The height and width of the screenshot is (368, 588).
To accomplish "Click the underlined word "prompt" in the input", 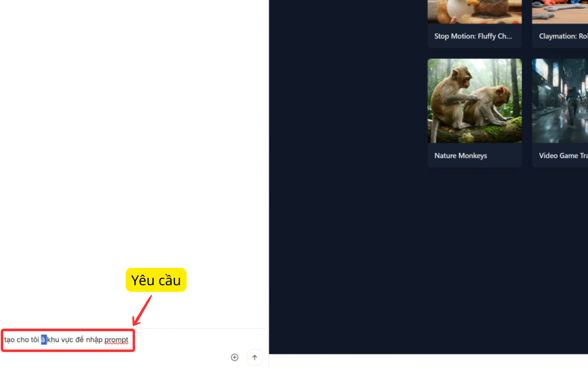I will click(x=116, y=340).
